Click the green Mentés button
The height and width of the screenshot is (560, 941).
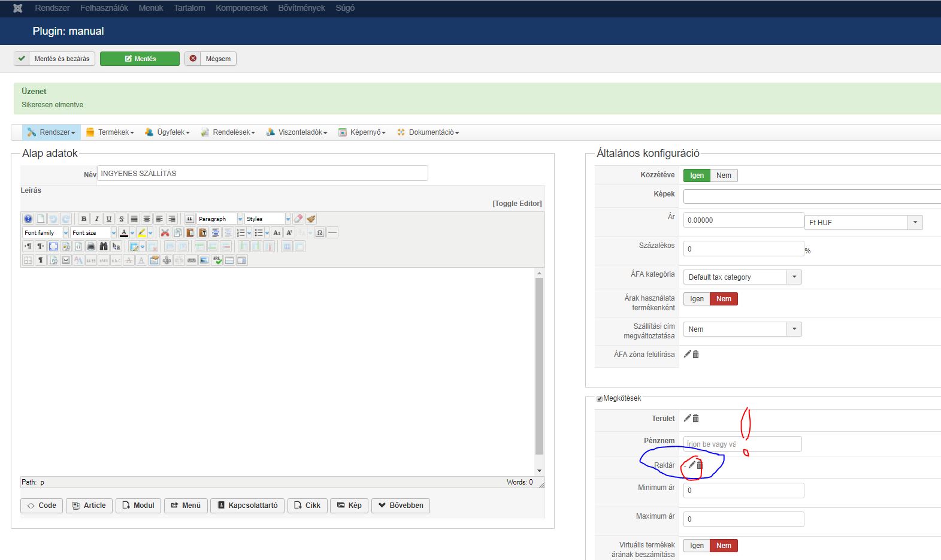[x=140, y=59]
